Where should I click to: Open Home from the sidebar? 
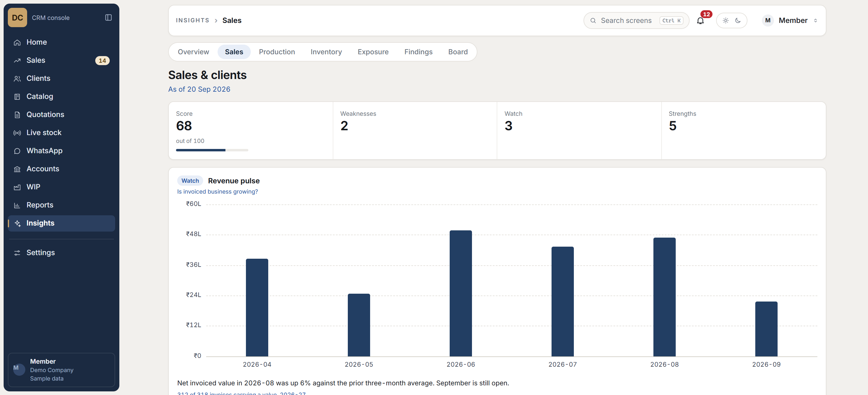click(x=61, y=42)
